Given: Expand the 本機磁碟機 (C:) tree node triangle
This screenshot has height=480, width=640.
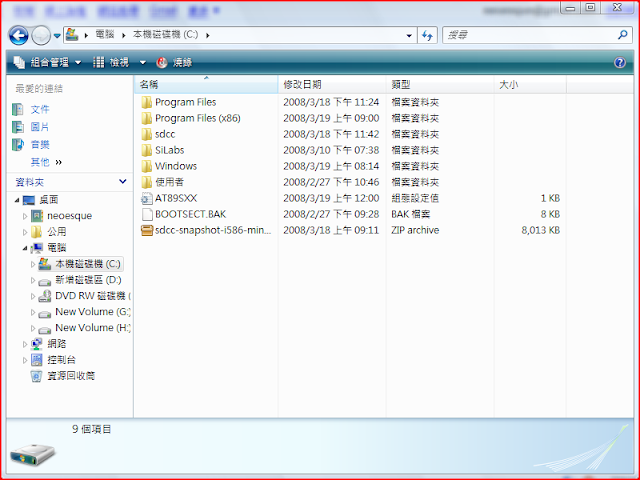Looking at the screenshot, I should tap(33, 264).
